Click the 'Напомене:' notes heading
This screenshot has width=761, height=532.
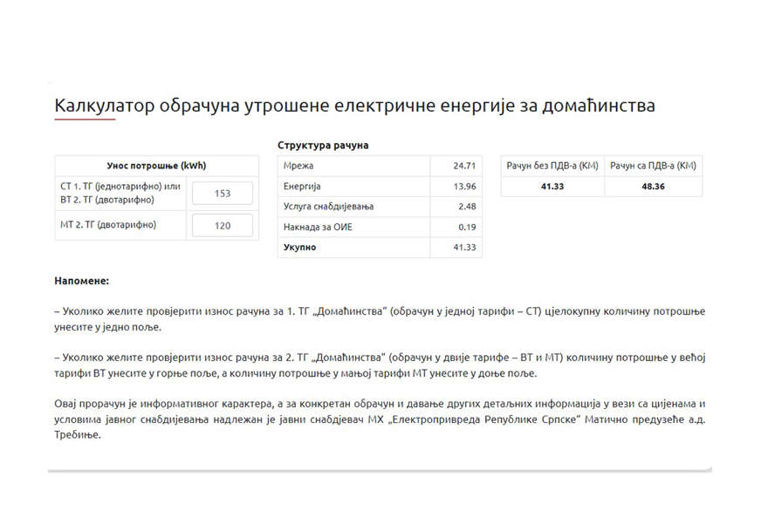(81, 282)
